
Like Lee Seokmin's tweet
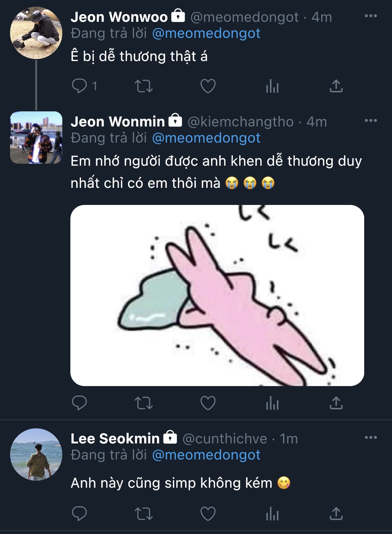click(x=208, y=514)
